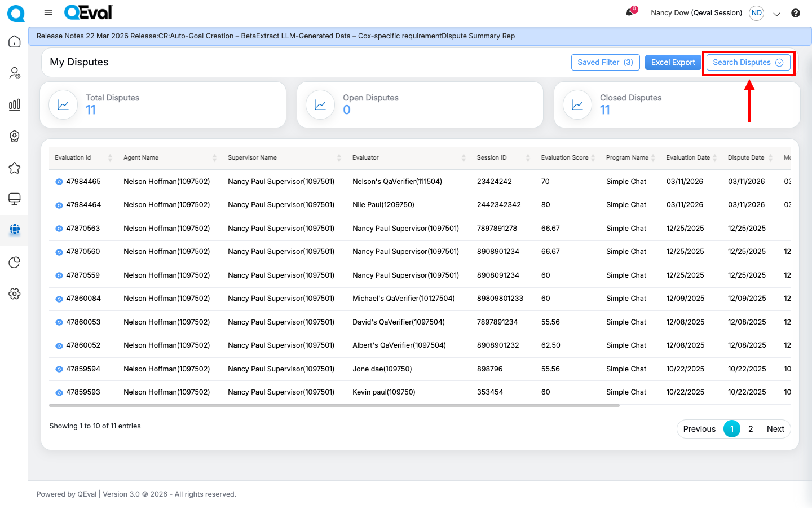Open Saved Filter (3)

pos(605,63)
